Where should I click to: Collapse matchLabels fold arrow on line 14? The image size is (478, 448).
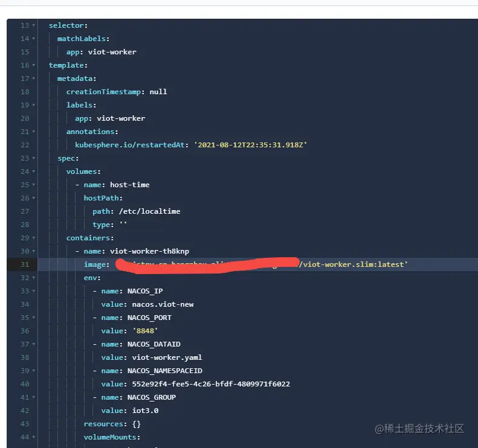click(x=33, y=39)
